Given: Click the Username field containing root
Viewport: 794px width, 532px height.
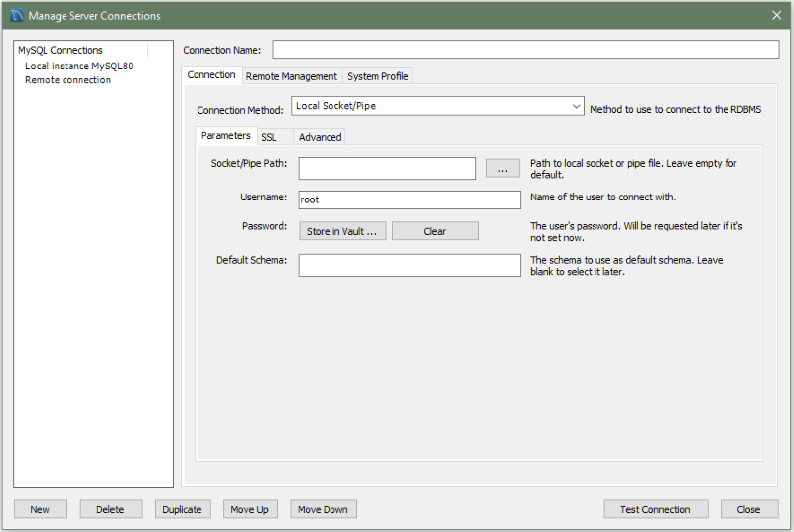Looking at the screenshot, I should pyautogui.click(x=409, y=199).
